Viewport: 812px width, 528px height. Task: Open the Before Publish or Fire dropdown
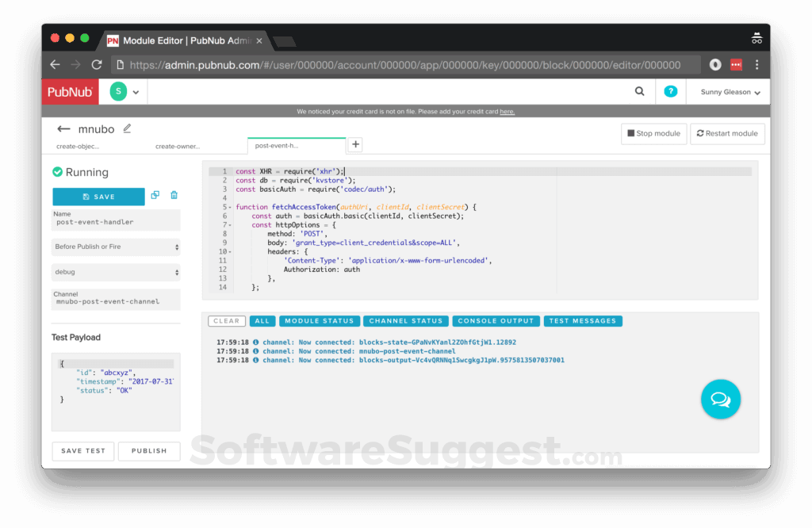point(116,247)
